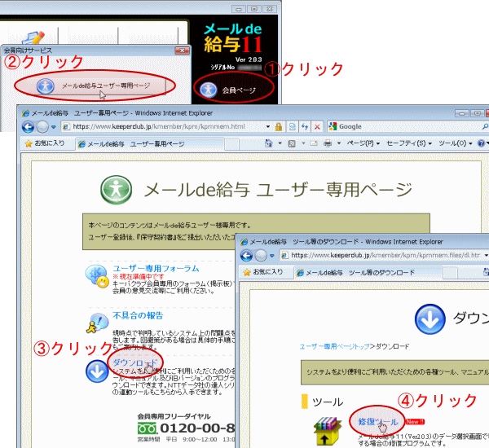
Task: Open the 修復ツール download link
Action: coord(378,421)
